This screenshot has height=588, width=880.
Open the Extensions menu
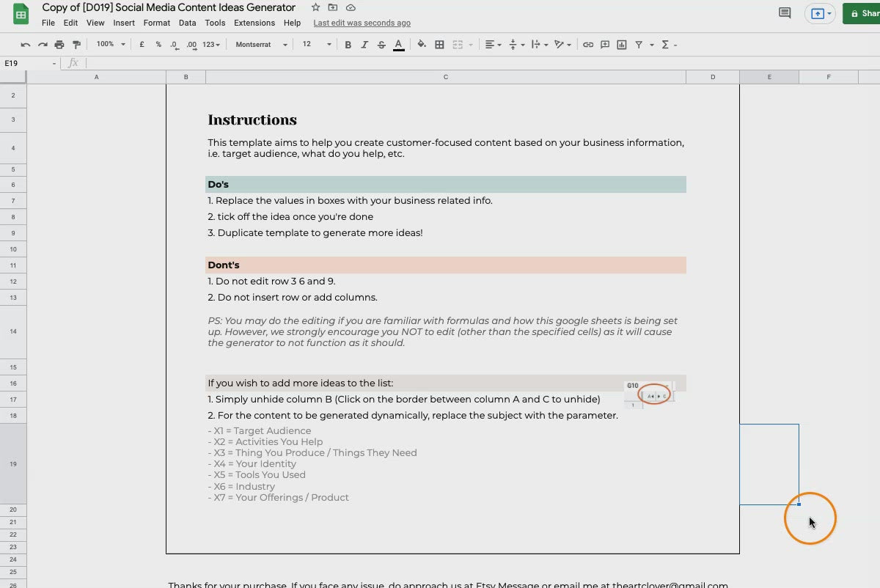click(254, 23)
